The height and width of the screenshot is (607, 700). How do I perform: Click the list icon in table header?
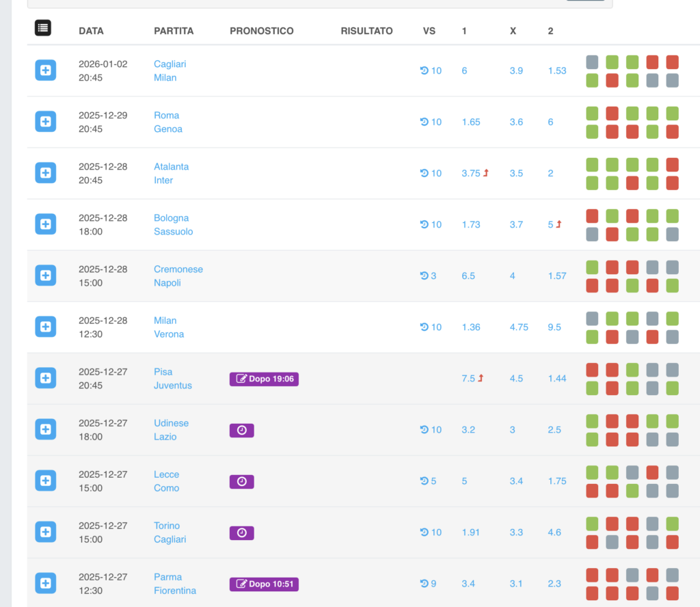pyautogui.click(x=43, y=28)
